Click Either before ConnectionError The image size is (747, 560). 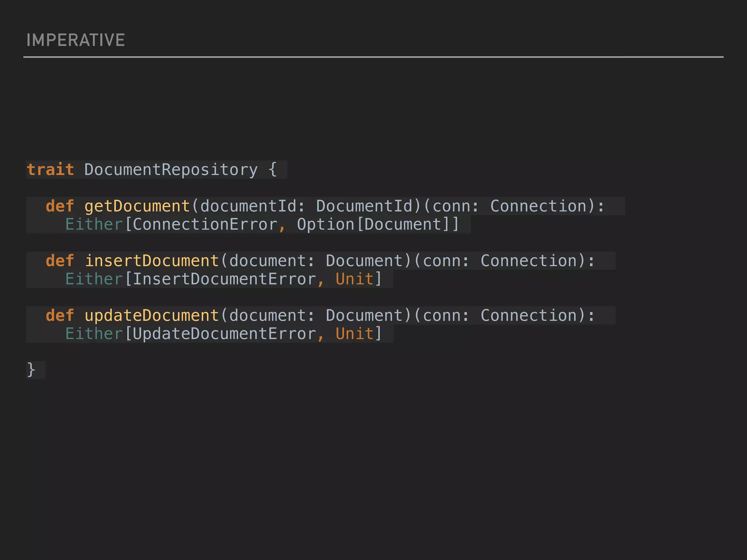pos(94,224)
